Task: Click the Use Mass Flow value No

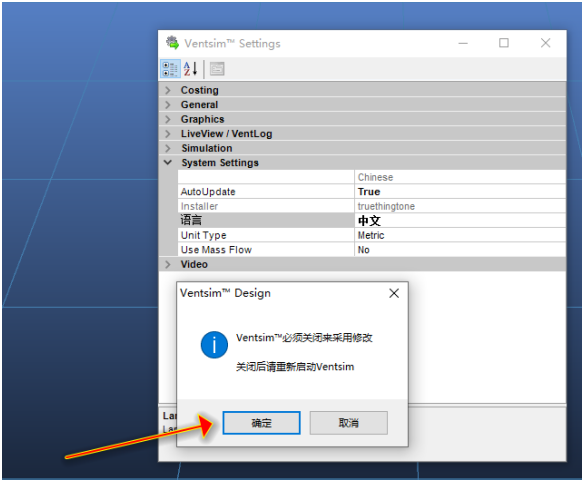Action: tap(460, 250)
